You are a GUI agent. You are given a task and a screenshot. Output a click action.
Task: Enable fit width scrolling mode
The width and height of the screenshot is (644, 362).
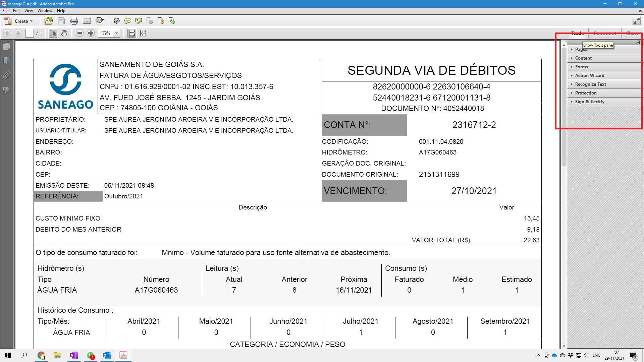click(x=132, y=33)
